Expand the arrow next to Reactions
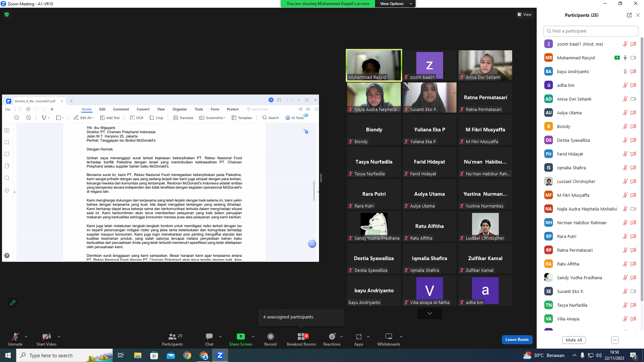Image resolution: width=644 pixels, height=362 pixels. (x=341, y=337)
